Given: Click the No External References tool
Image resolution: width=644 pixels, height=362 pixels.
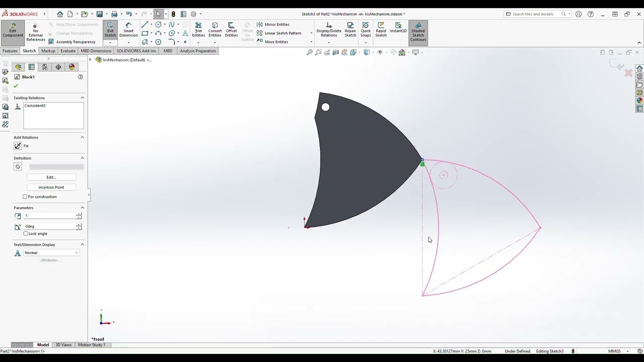Looking at the screenshot, I should click(35, 32).
